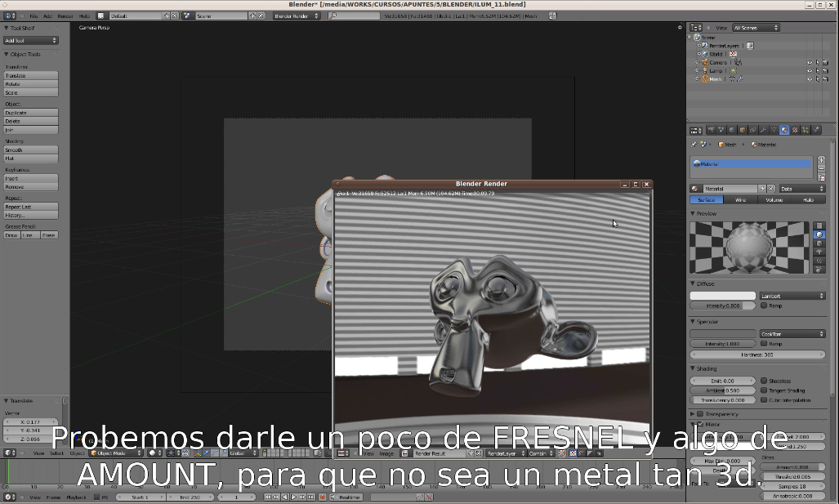Screen dimensions: 839x504
Task: Open the Lambert diffuse shader dropdown
Action: [x=792, y=296]
